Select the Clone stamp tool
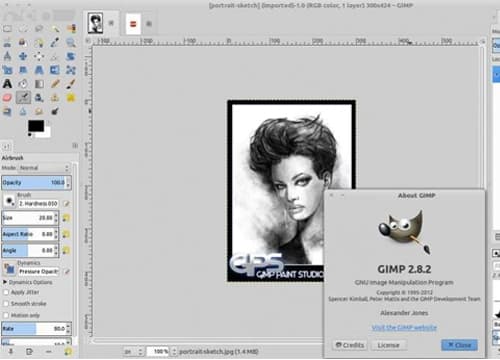The image size is (500, 360). (x=55, y=98)
